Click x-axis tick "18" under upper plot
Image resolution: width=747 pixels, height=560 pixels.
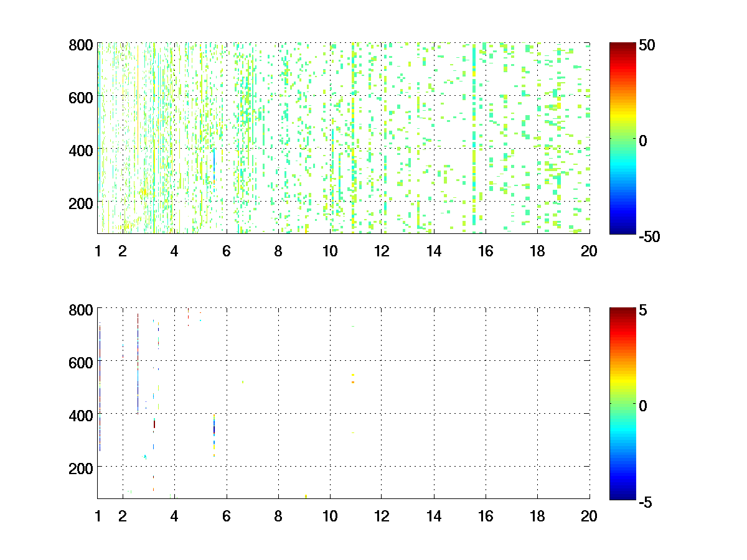tap(537, 251)
